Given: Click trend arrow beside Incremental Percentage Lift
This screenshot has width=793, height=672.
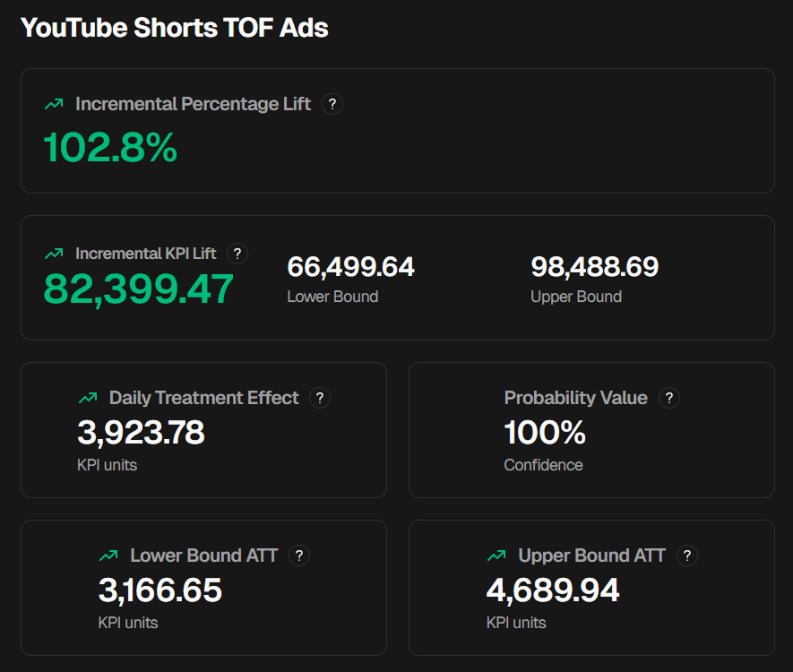Looking at the screenshot, I should [54, 104].
